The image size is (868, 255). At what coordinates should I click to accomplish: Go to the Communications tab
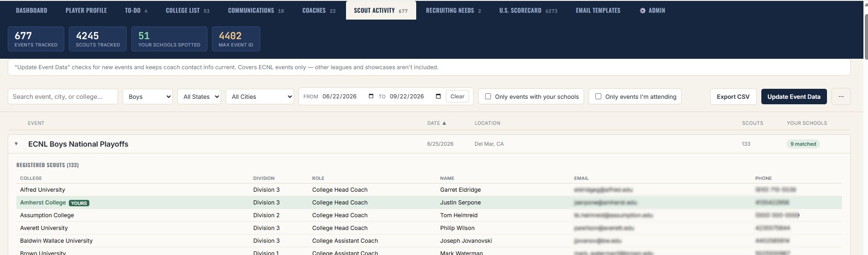256,10
